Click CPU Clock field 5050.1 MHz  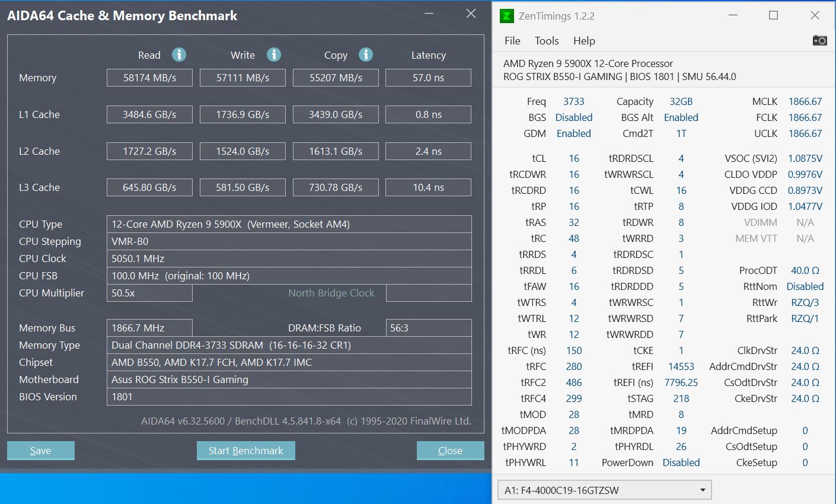(x=289, y=259)
